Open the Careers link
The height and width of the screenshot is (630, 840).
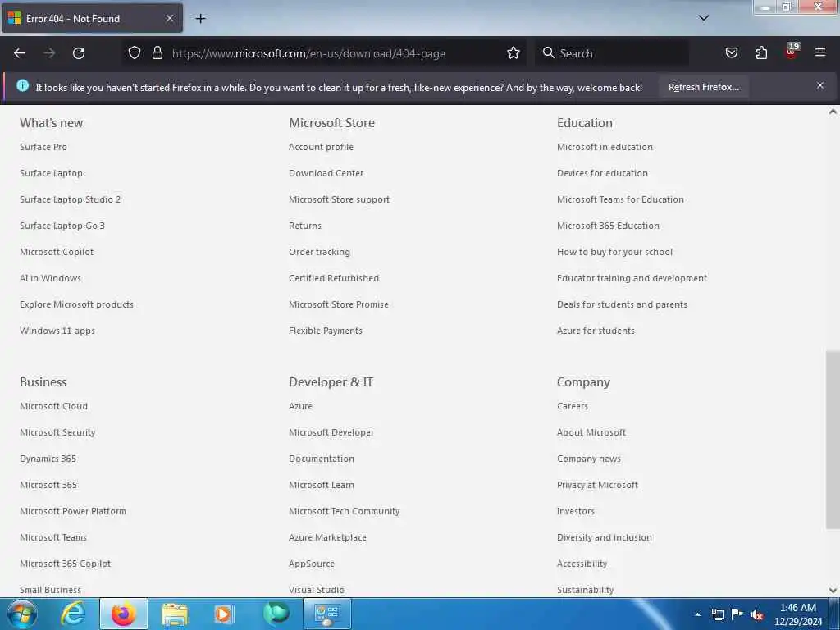pos(573,406)
